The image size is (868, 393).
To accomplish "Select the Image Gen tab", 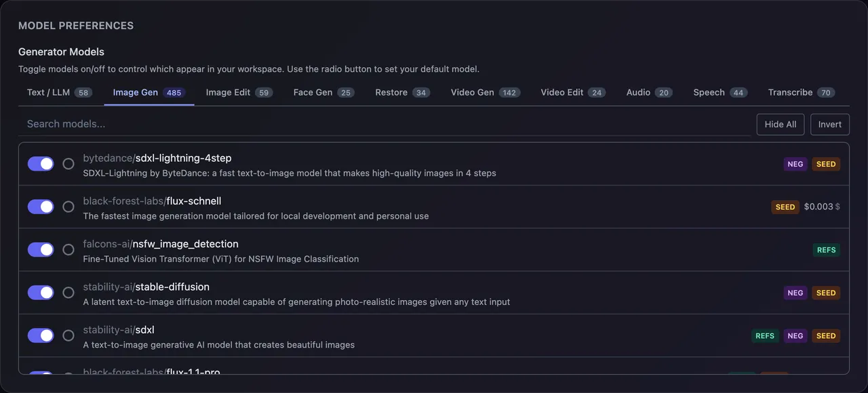I will coord(149,92).
